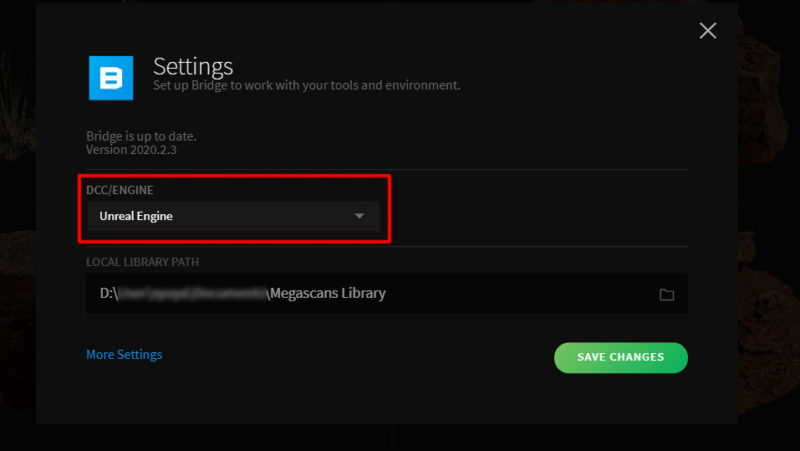Close the Settings dialog with the X

tap(708, 31)
